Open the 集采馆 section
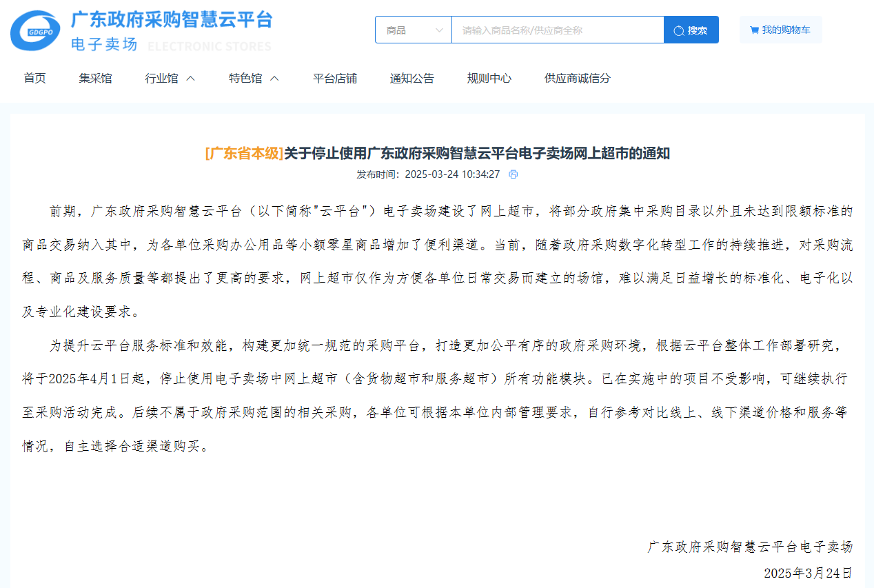874x588 pixels. (x=95, y=79)
